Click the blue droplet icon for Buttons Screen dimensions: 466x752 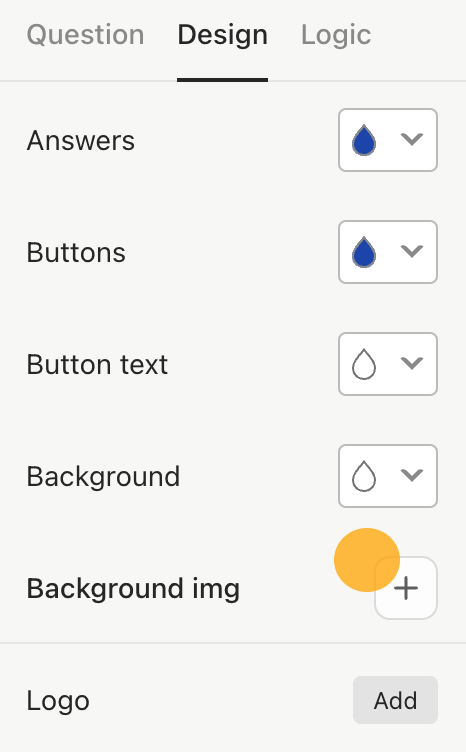pyautogui.click(x=364, y=252)
